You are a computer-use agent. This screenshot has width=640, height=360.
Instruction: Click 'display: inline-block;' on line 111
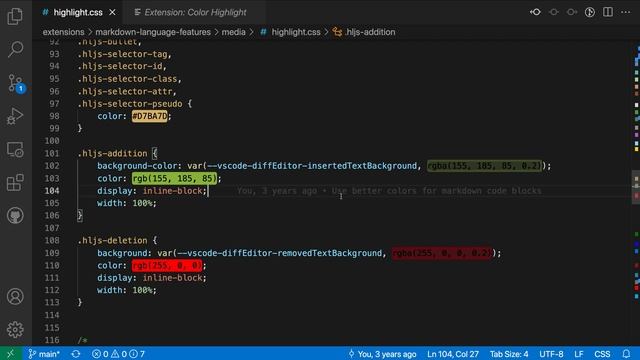[152, 278]
